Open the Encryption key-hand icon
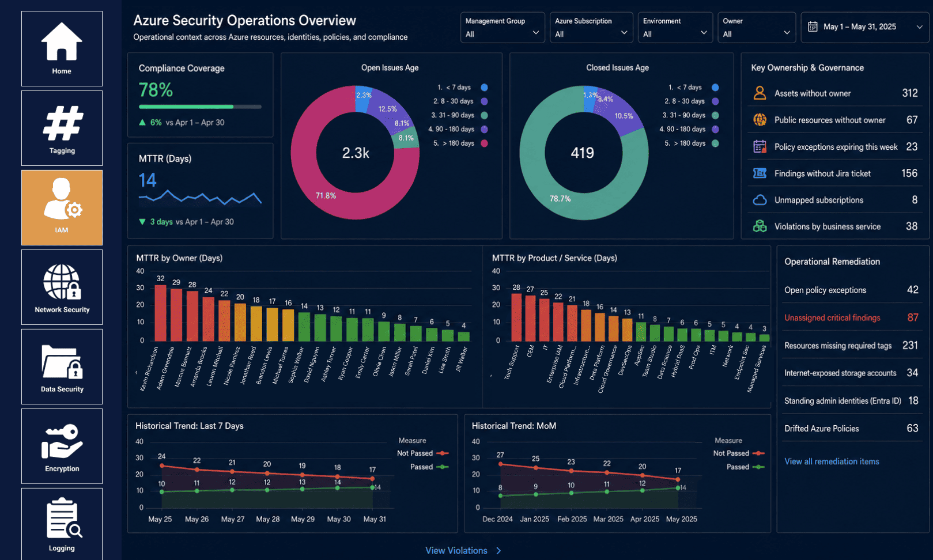The width and height of the screenshot is (933, 560). coord(62,441)
